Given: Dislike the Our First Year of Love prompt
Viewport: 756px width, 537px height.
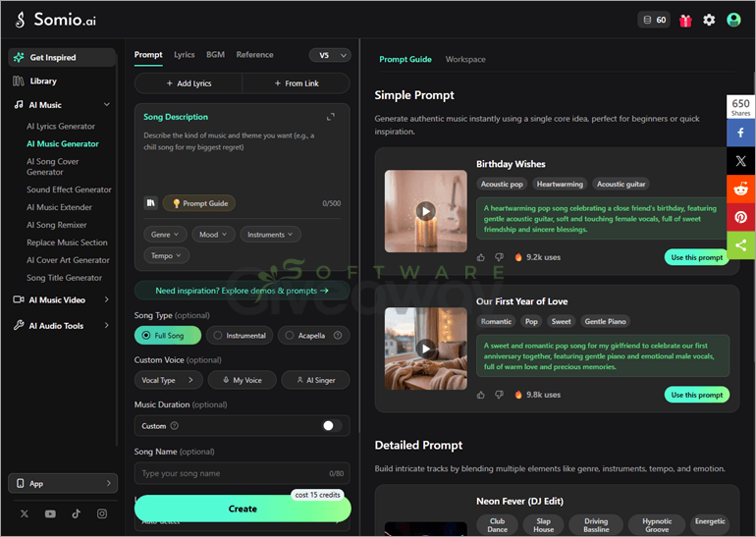Looking at the screenshot, I should (x=499, y=395).
